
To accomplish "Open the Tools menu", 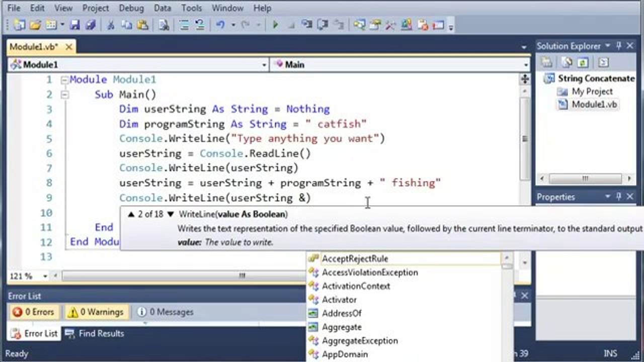I will tap(191, 8).
